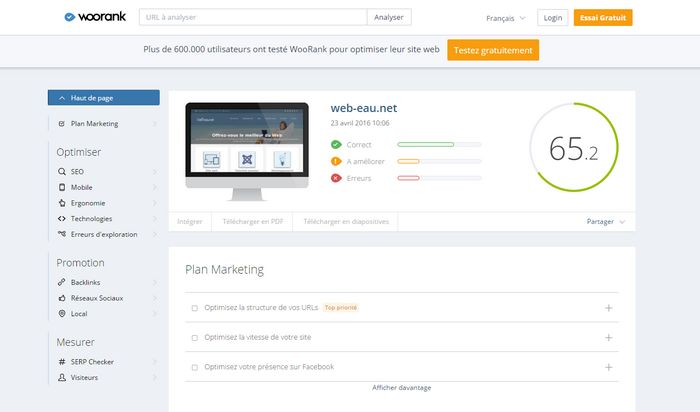Click the Erreurs d'exploration icon

click(62, 234)
